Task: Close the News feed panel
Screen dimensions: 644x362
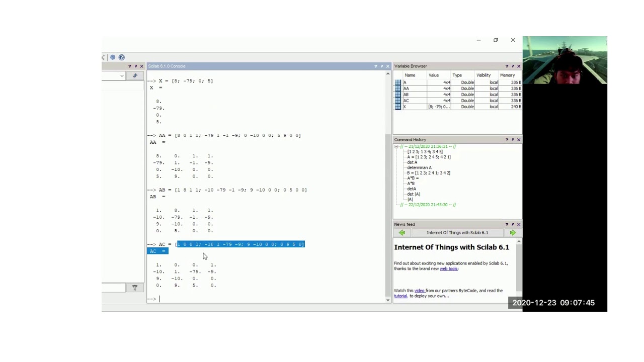Action: (519, 225)
